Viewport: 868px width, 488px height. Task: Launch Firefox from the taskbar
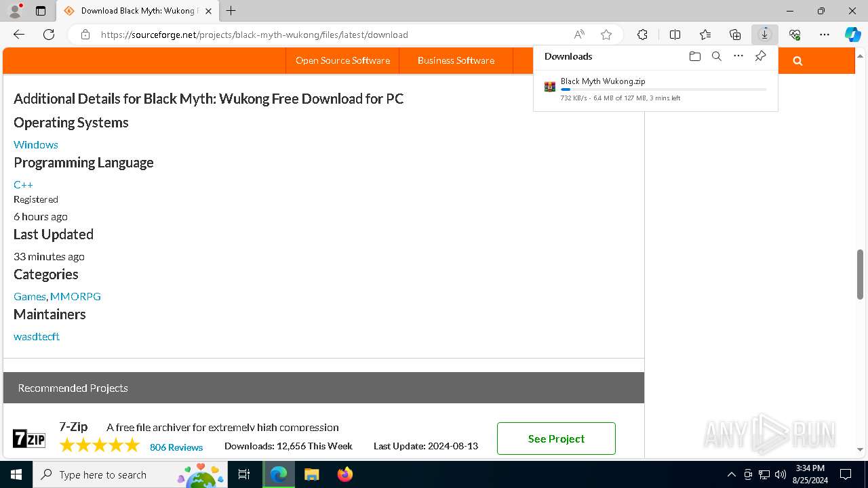pos(344,474)
